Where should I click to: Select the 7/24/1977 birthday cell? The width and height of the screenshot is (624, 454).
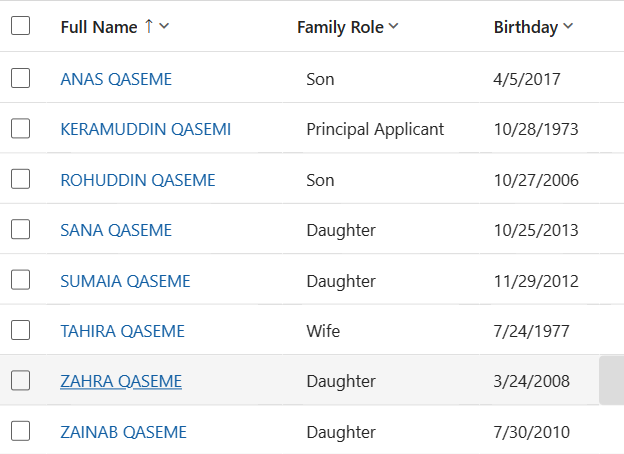pyautogui.click(x=531, y=331)
